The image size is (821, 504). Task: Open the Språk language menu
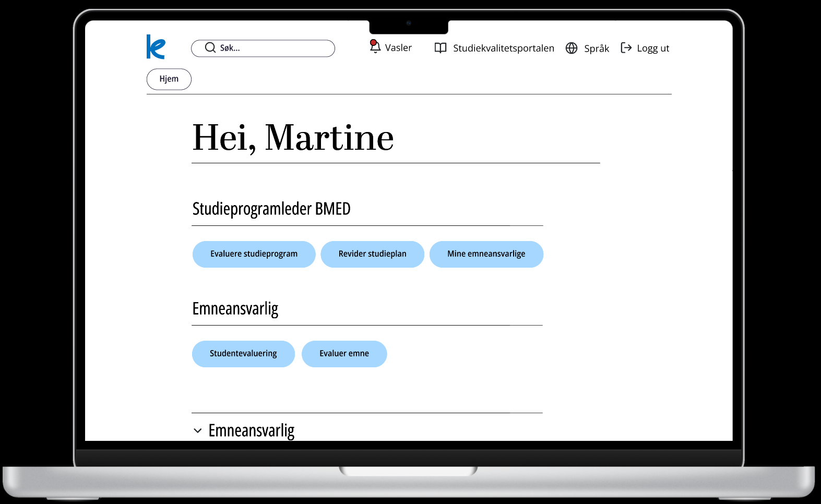click(x=597, y=49)
